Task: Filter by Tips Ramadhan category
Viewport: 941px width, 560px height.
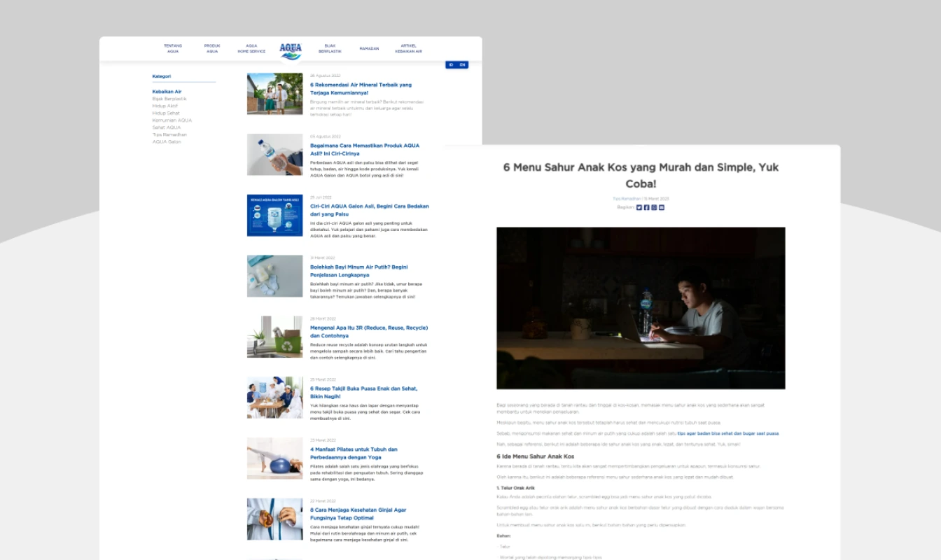Action: [169, 134]
